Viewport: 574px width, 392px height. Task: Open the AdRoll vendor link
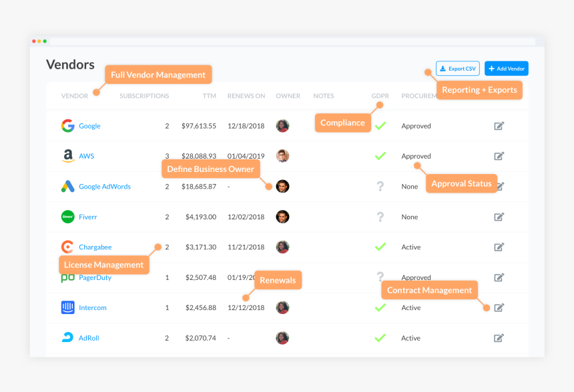click(89, 338)
